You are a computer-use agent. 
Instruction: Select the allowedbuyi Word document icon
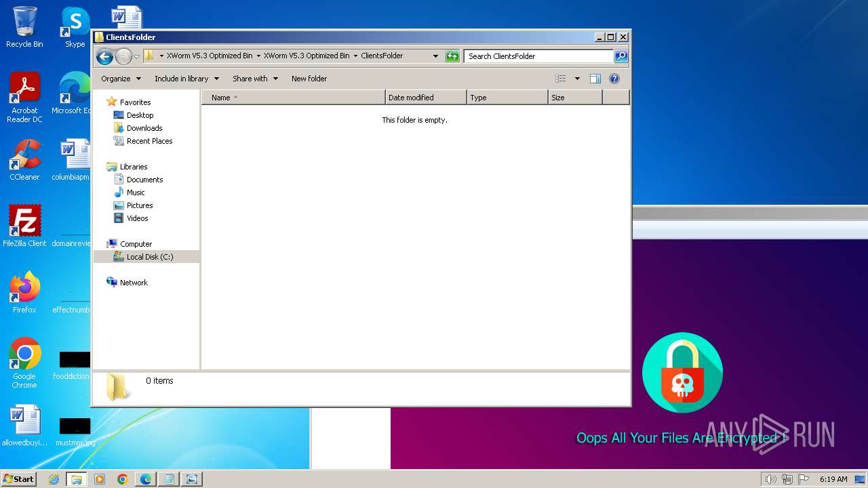(x=24, y=426)
